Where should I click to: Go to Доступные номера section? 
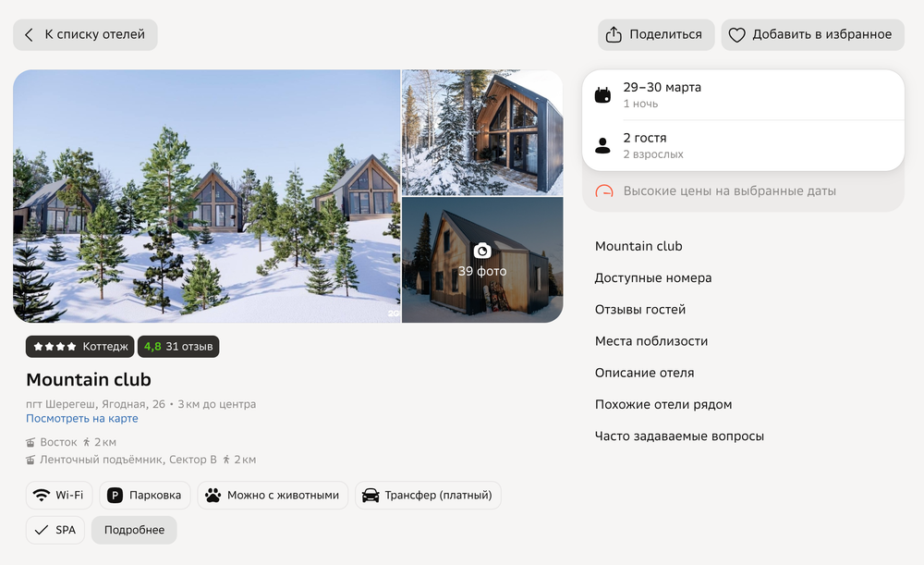pyautogui.click(x=653, y=277)
